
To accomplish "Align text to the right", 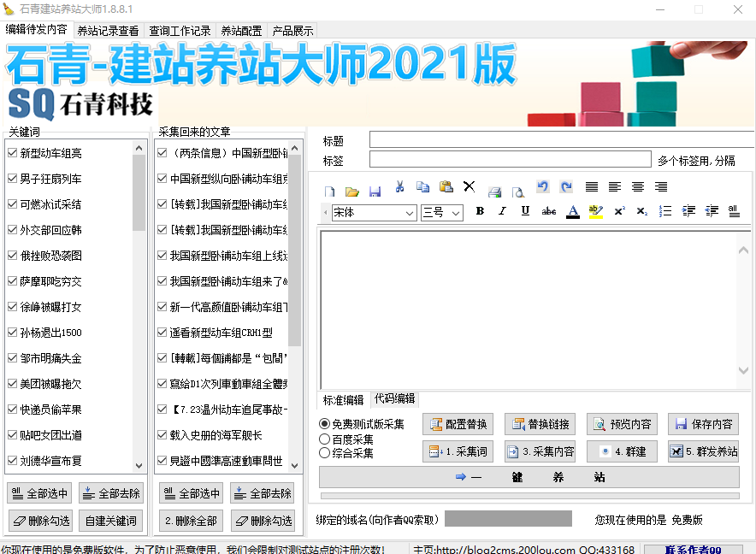I will click(661, 186).
